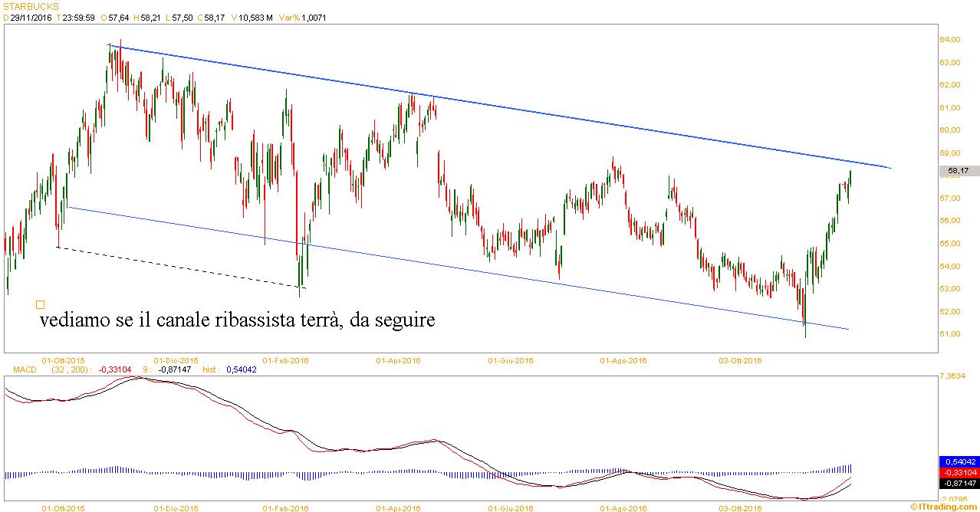Click the 'hist' label in MACD header
This screenshot has height=512, width=980.
pos(211,369)
